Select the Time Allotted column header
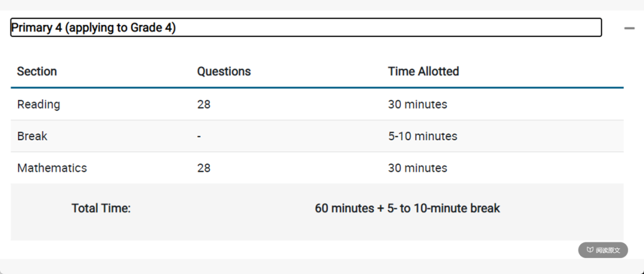Screen dimensions: 644x274 coord(423,71)
